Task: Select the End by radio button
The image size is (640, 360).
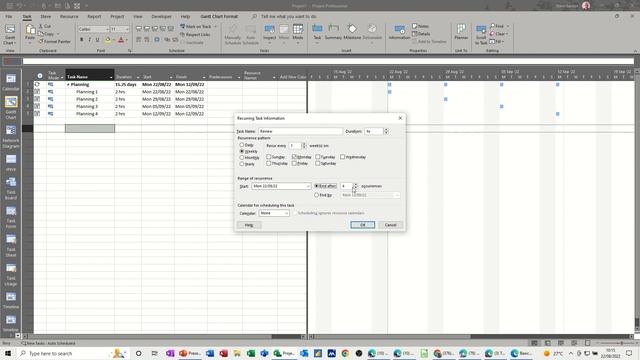Action: [316, 195]
